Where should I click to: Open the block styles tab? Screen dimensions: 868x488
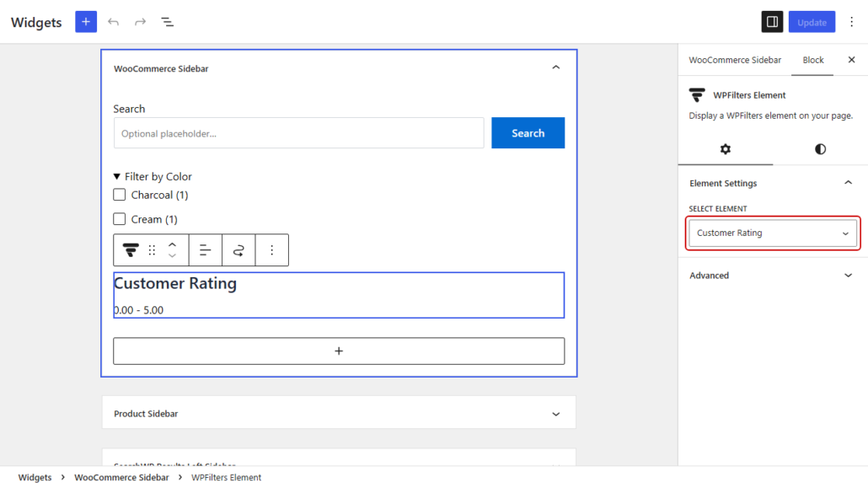coord(820,149)
